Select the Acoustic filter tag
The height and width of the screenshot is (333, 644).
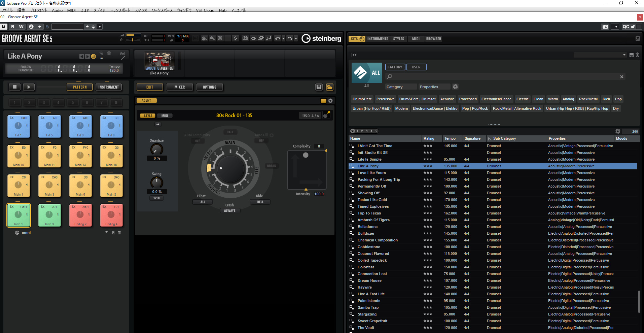pos(447,99)
